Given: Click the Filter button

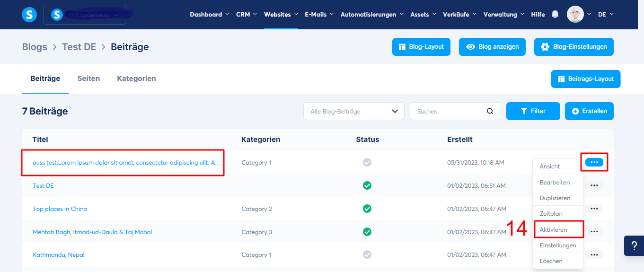Looking at the screenshot, I should [x=533, y=111].
